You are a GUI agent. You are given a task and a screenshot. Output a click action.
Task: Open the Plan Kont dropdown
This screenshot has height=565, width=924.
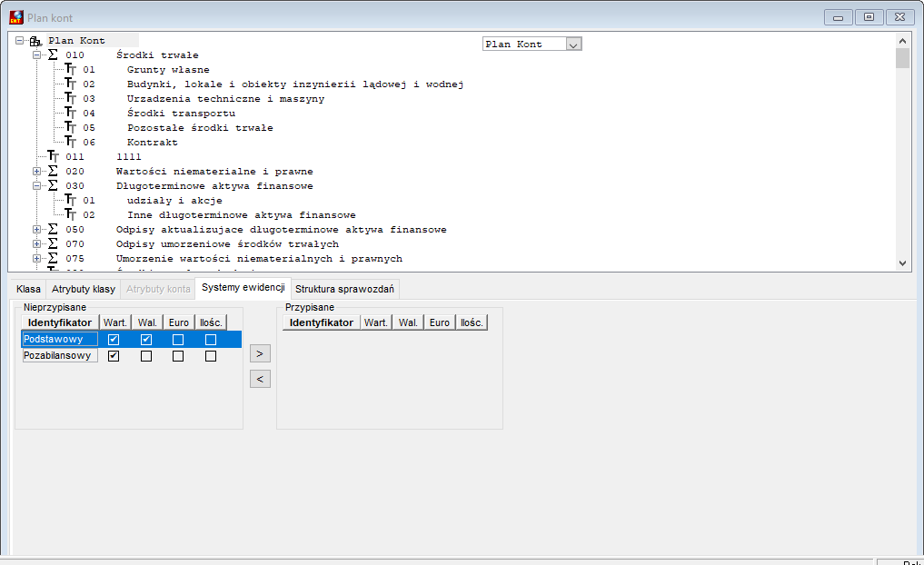[x=573, y=45]
